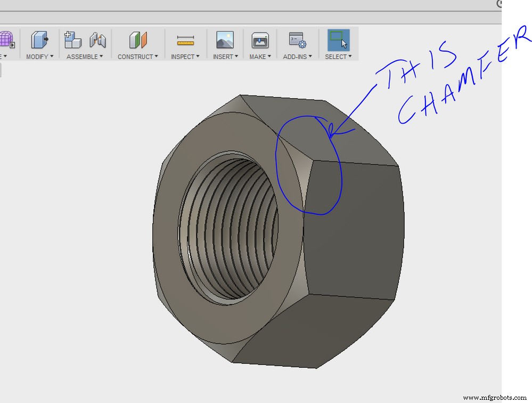Image resolution: width=532 pixels, height=403 pixels.
Task: Open the INSPECT menu
Action: (185, 57)
